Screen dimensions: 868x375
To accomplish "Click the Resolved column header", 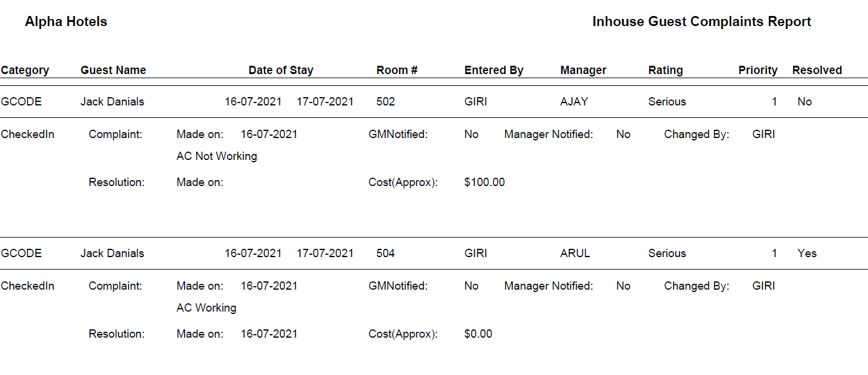I will (x=817, y=70).
